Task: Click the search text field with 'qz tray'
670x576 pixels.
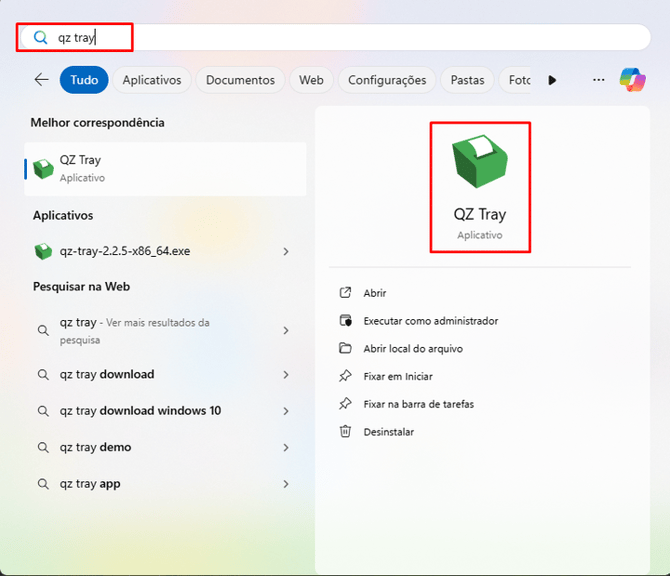Action: point(350,38)
